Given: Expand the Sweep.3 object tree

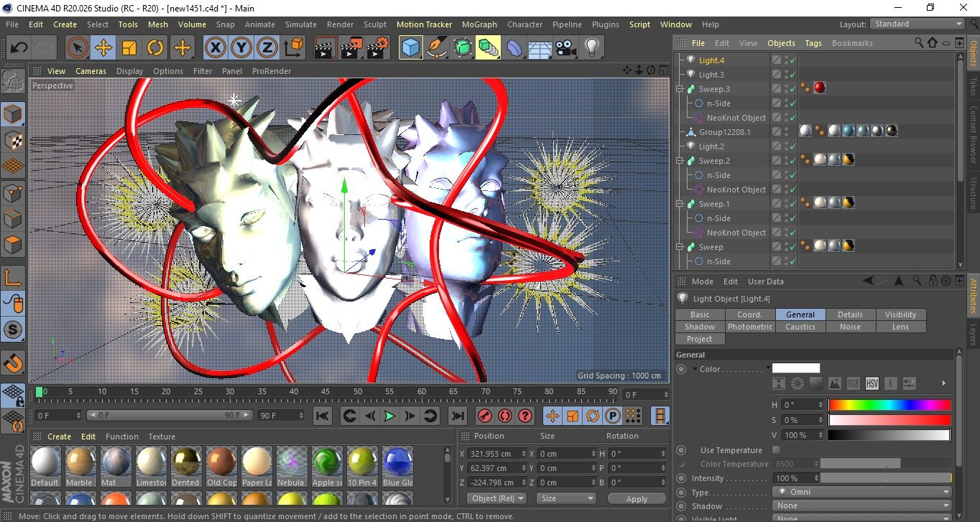Looking at the screenshot, I should tap(680, 89).
